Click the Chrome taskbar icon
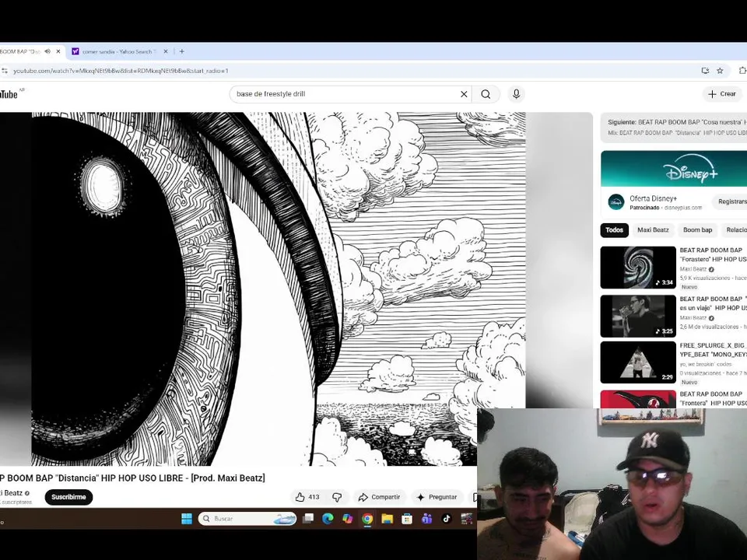This screenshot has height=560, width=747. coord(367,519)
